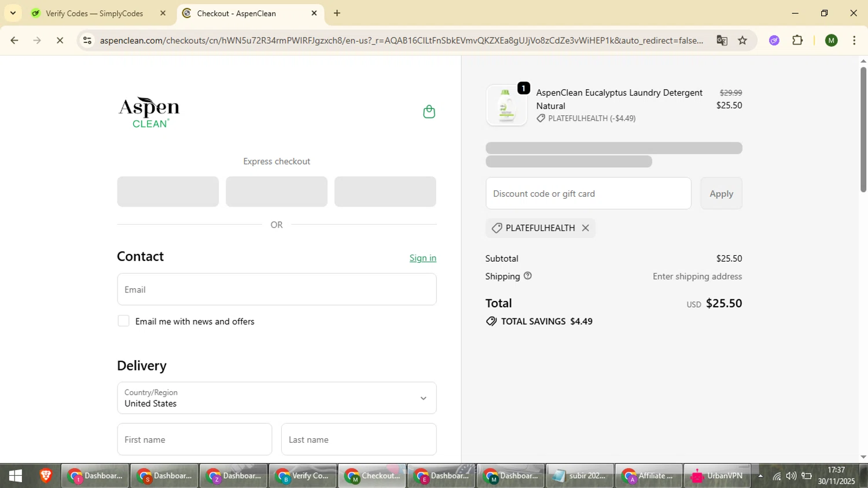Click the PLATEFULHEALTH (-$4.49) line item label
The image size is (868, 488).
coord(591,118)
